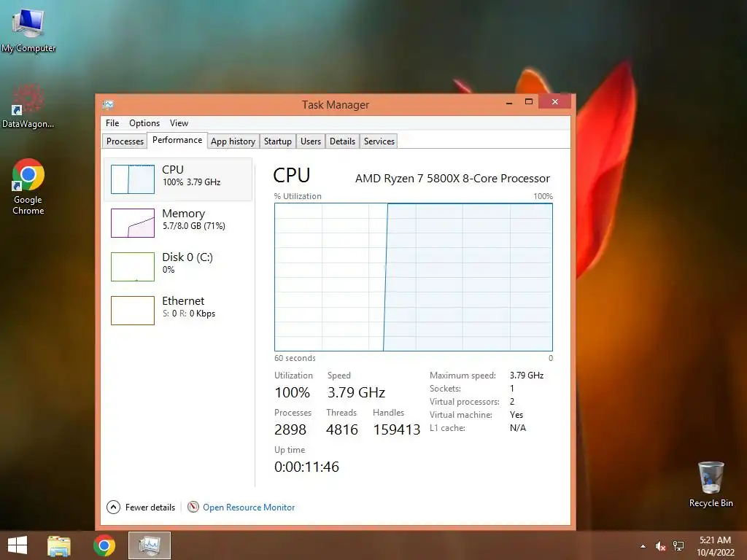
Task: Click the % Utilization graph label
Action: (x=298, y=196)
